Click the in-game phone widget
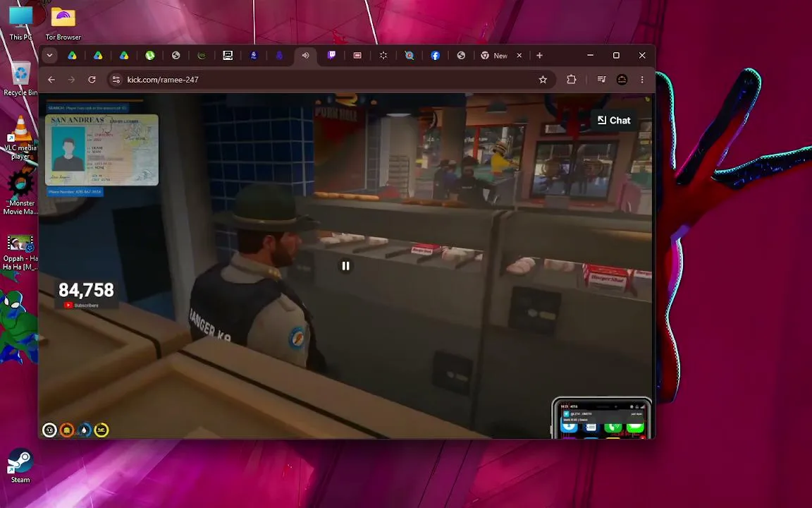The width and height of the screenshot is (812, 508). [x=602, y=418]
